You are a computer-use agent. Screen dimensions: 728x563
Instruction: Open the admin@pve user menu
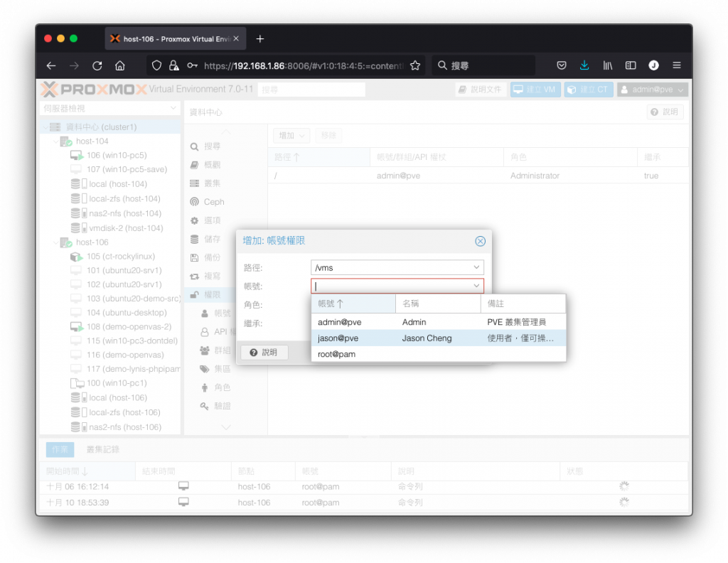tap(652, 90)
